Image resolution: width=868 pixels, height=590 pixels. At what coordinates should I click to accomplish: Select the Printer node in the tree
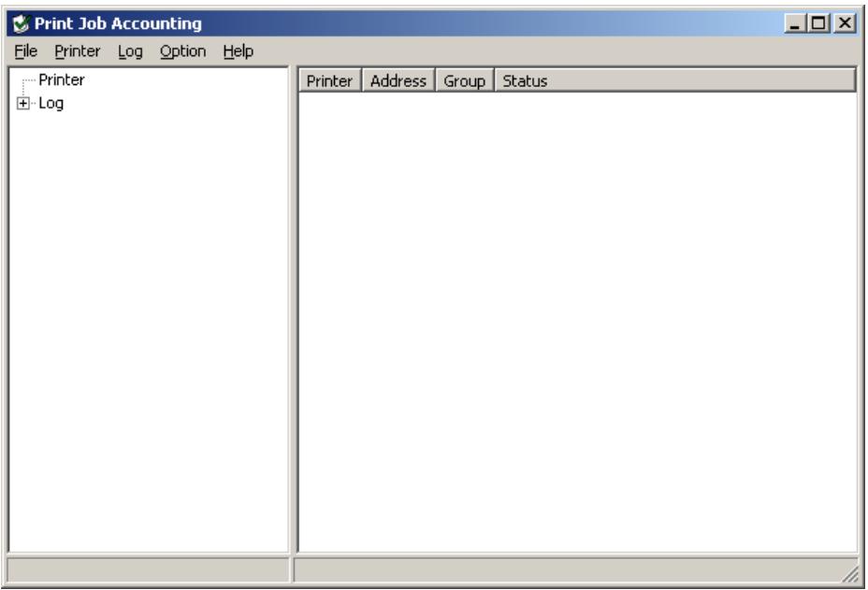point(62,80)
